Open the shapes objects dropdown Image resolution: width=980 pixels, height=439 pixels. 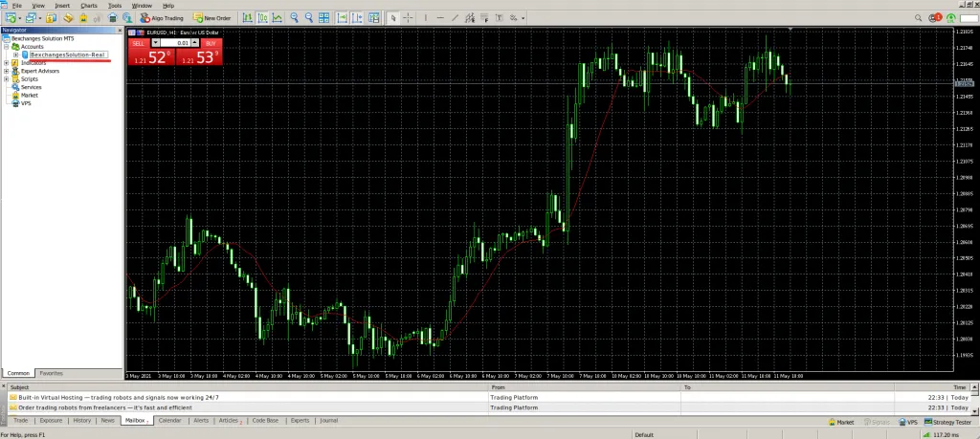pos(523,18)
